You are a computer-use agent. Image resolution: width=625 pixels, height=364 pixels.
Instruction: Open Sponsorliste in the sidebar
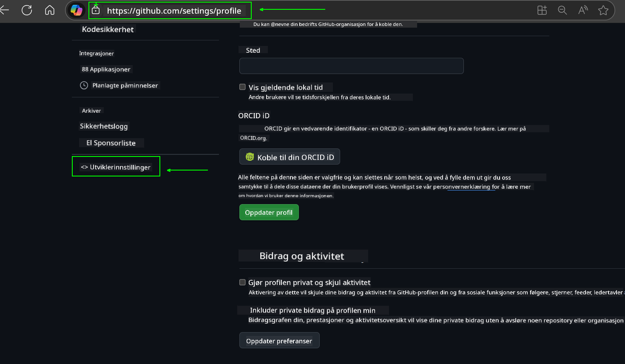pyautogui.click(x=111, y=143)
